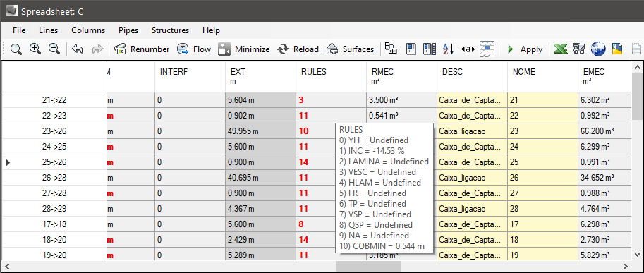The image size is (644, 273).
Task: Select row header 21->22
Action: (54, 99)
